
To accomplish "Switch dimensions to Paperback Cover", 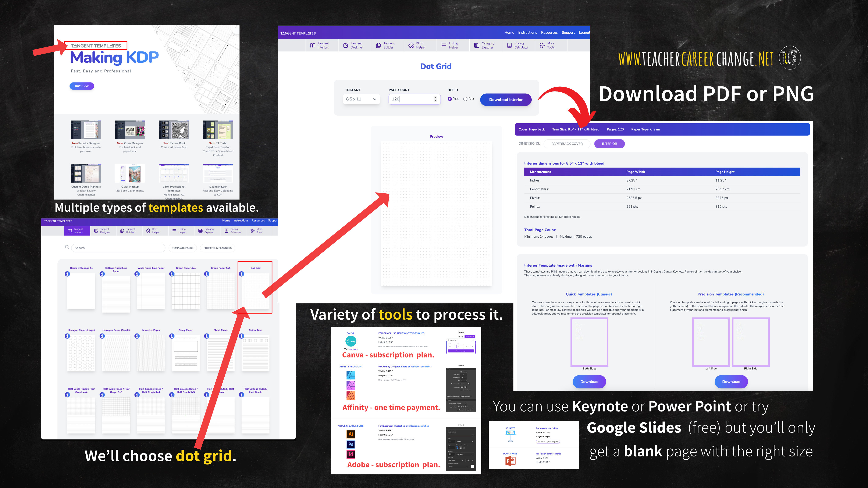I will pos(567,144).
